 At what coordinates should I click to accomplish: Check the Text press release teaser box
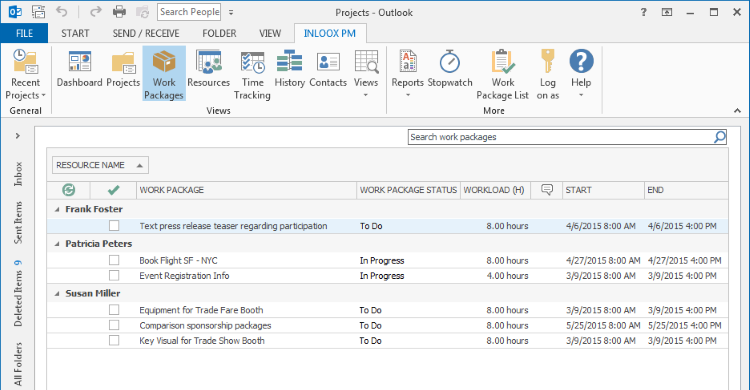114,225
